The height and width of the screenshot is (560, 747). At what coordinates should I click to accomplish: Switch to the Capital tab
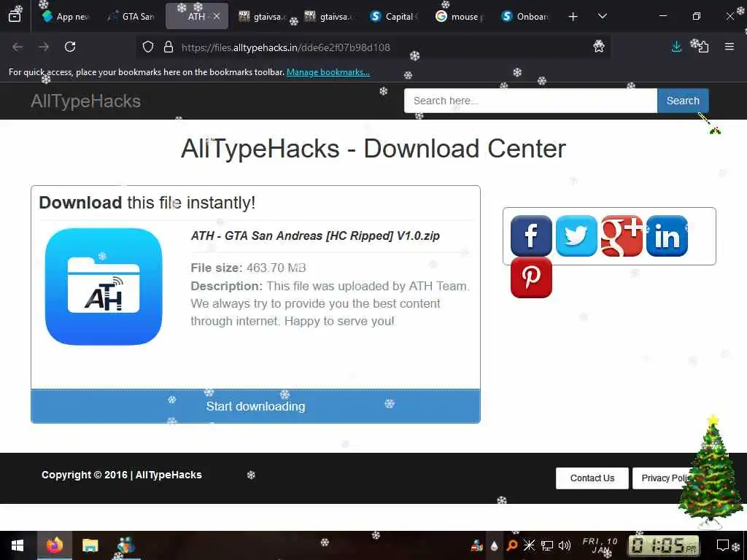click(x=395, y=16)
